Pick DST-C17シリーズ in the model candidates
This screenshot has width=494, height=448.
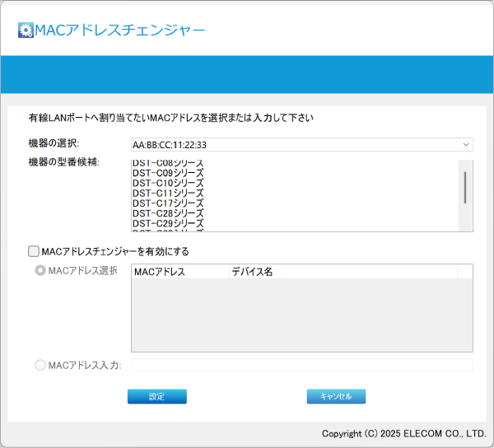[x=168, y=203]
